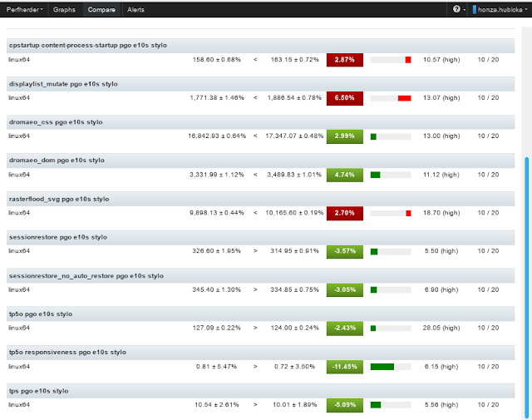The width and height of the screenshot is (532, 420).
Task: Click the green -3.05% delta badge
Action: [345, 290]
